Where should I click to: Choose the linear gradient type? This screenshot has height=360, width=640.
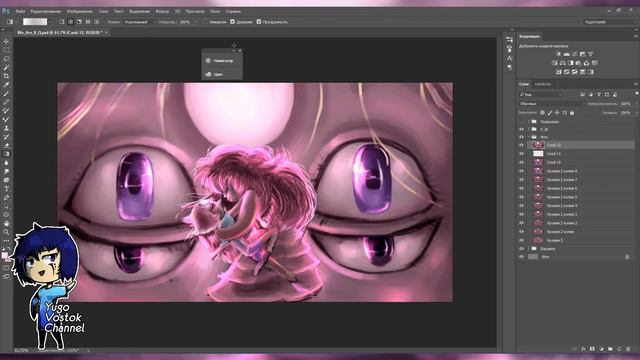coord(62,22)
